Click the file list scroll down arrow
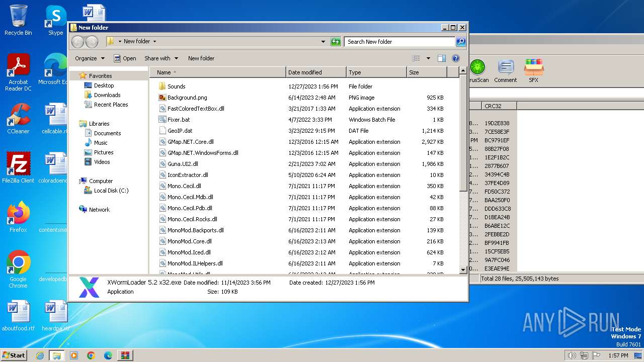Screen dimensions: 644x362 click(463, 270)
